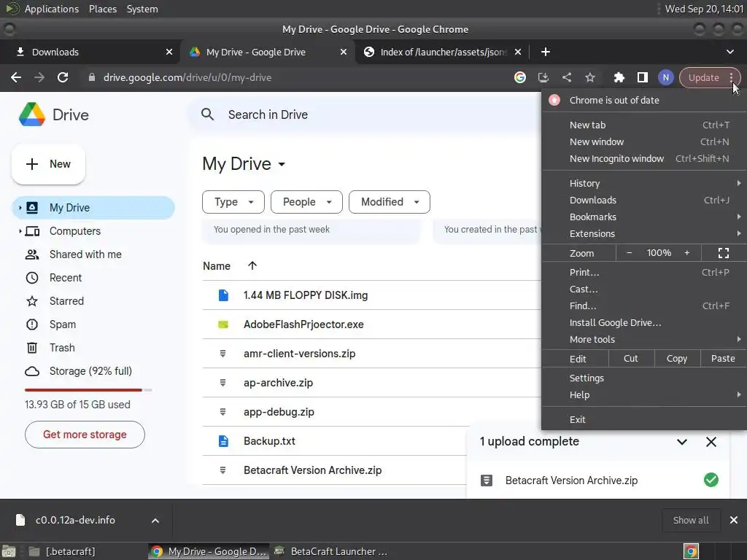
Task: Click the Google icon in address bar
Action: pyautogui.click(x=519, y=77)
